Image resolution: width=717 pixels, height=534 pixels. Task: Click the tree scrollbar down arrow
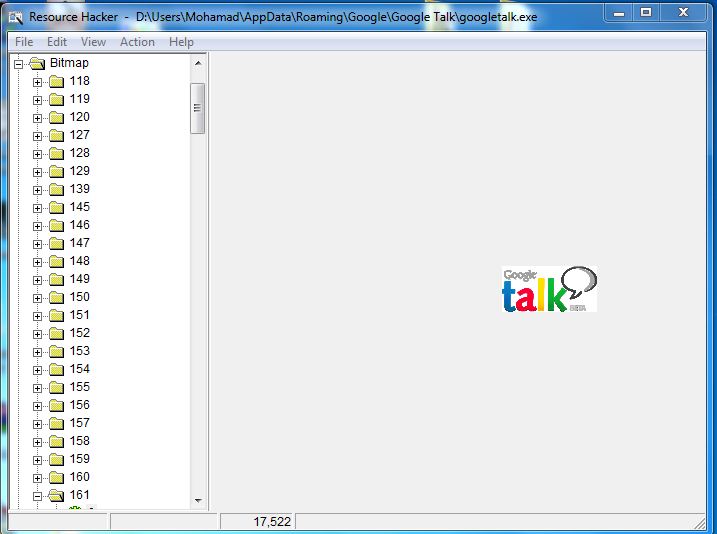coord(198,501)
